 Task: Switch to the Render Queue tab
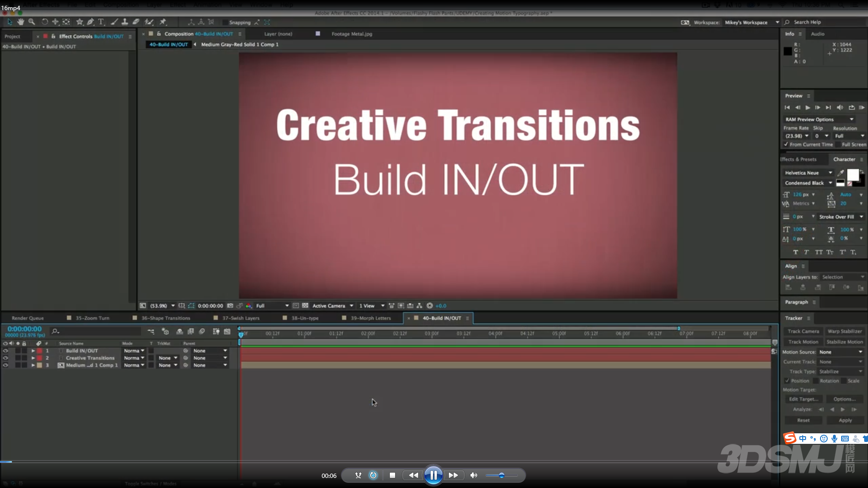click(27, 318)
